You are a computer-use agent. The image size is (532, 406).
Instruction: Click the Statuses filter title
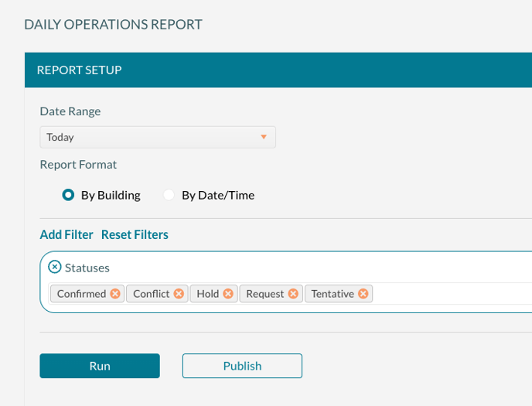[x=87, y=268]
